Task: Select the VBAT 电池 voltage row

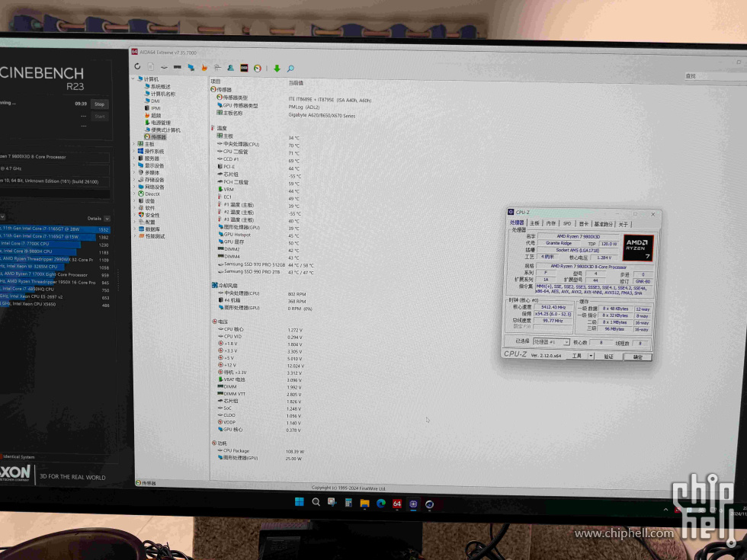Action: [260, 379]
